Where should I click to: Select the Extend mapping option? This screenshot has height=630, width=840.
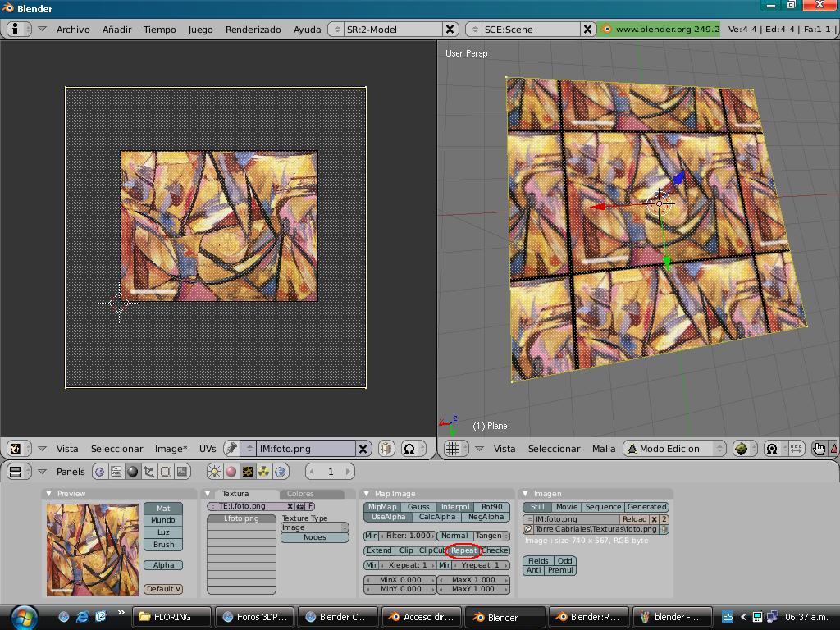(379, 550)
